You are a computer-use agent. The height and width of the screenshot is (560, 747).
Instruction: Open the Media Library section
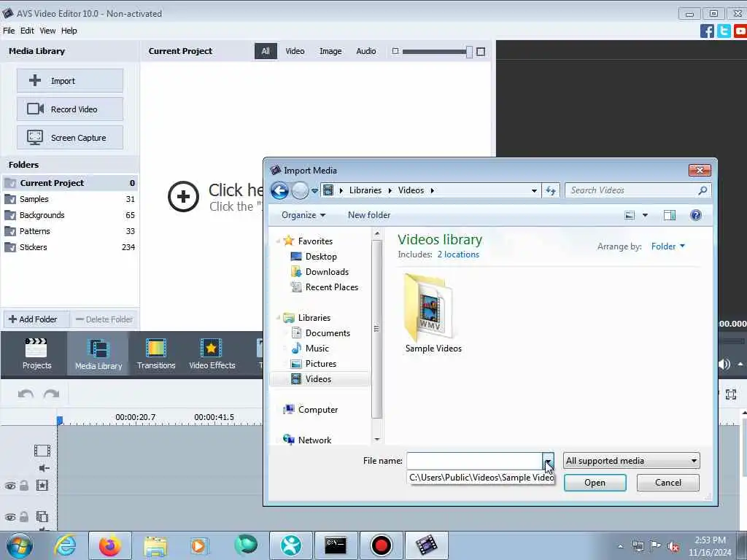98,354
